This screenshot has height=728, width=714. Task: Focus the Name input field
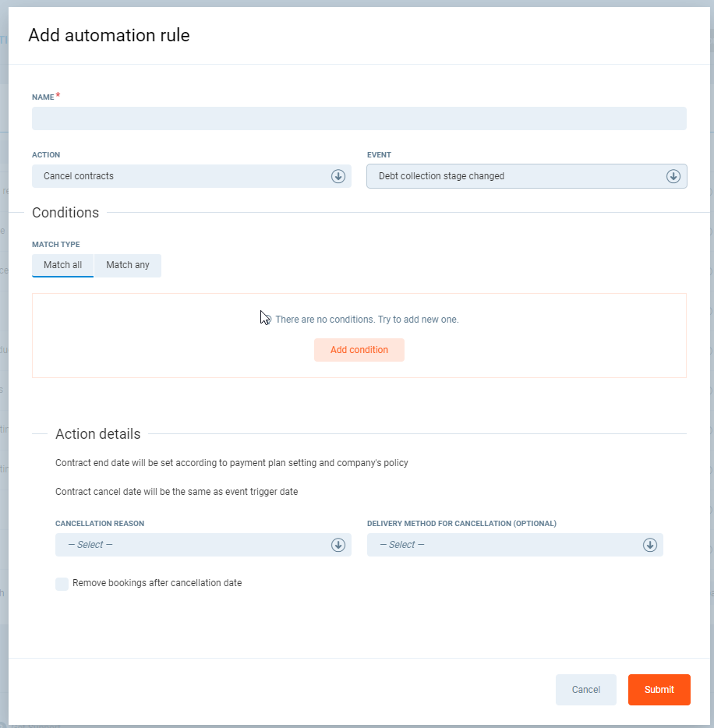pyautogui.click(x=359, y=118)
